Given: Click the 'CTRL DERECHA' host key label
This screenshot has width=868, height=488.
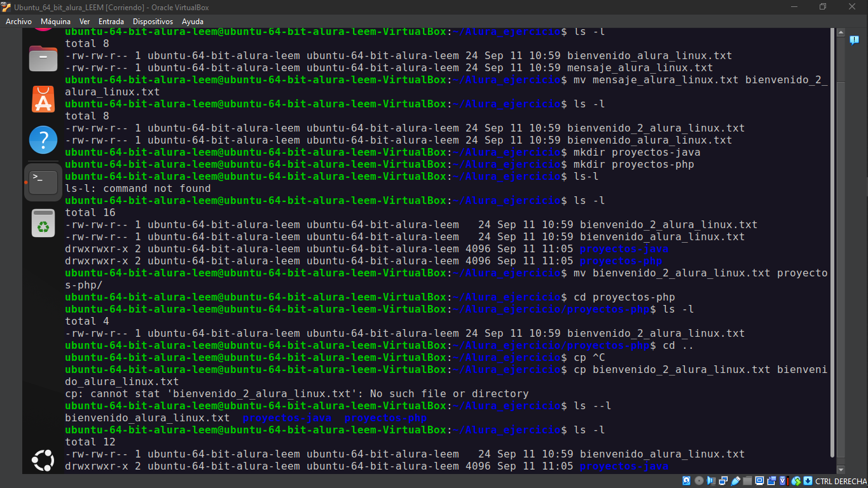Looking at the screenshot, I should coord(841,481).
